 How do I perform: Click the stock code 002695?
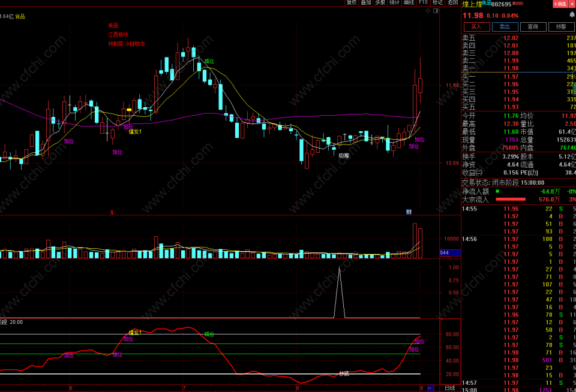click(502, 4)
